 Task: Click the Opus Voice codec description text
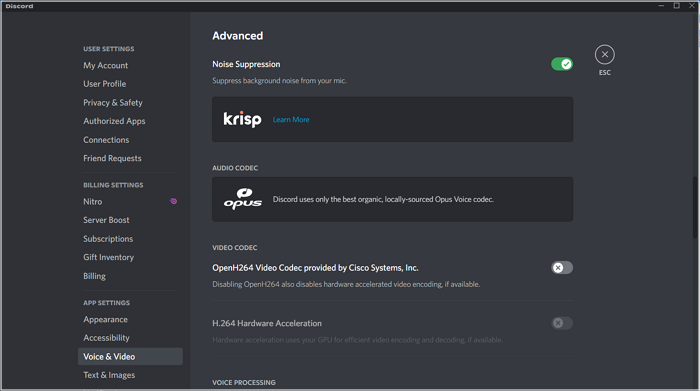tap(383, 199)
